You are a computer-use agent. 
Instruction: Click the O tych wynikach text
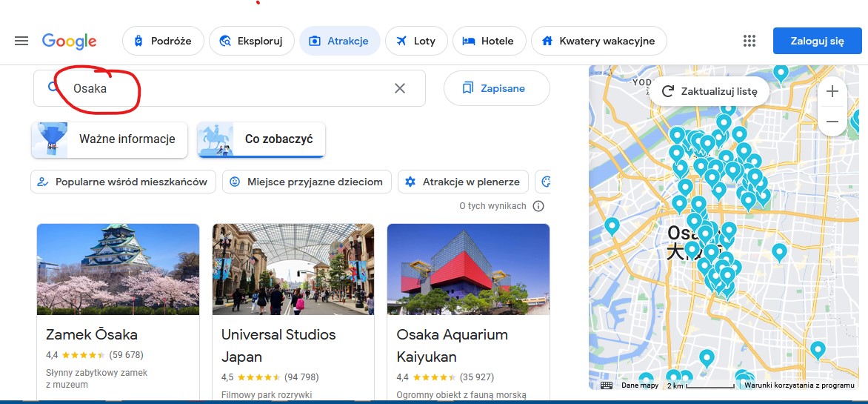(x=493, y=206)
